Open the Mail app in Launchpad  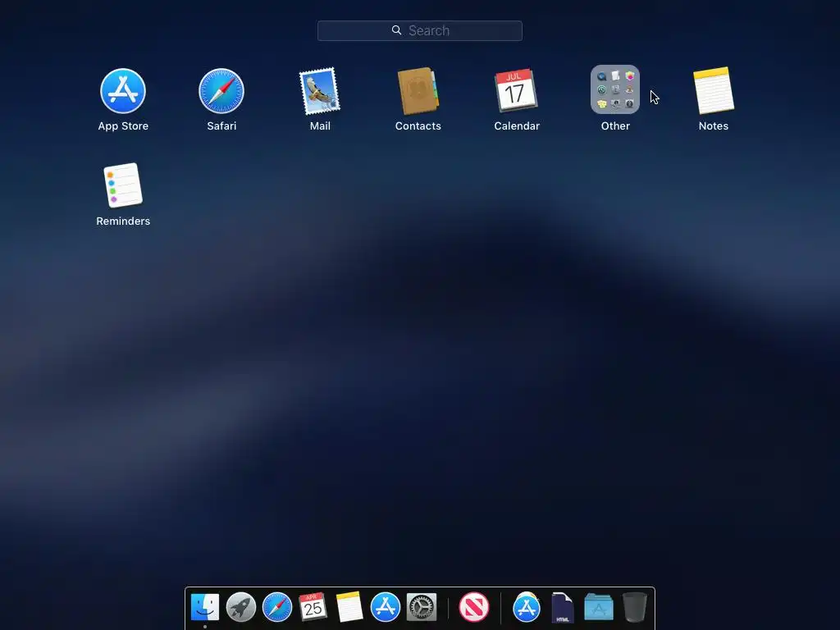coord(320,91)
